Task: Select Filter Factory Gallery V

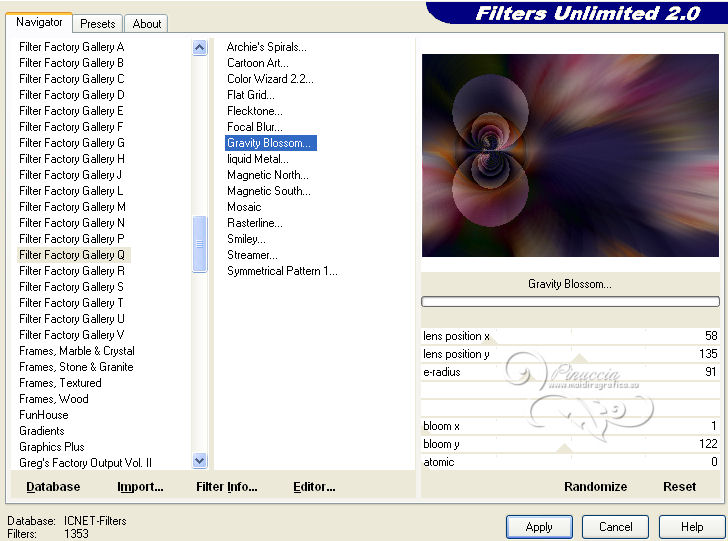Action: (x=72, y=335)
